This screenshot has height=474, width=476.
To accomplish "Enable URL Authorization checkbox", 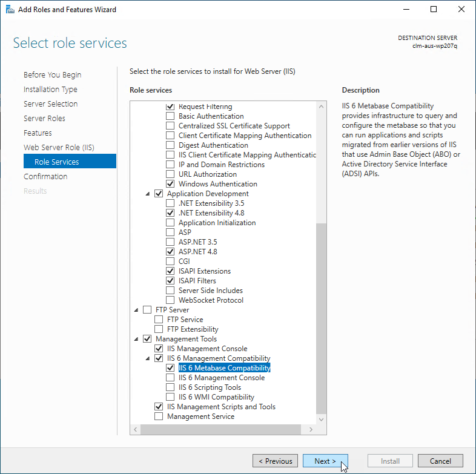I will coord(170,174).
